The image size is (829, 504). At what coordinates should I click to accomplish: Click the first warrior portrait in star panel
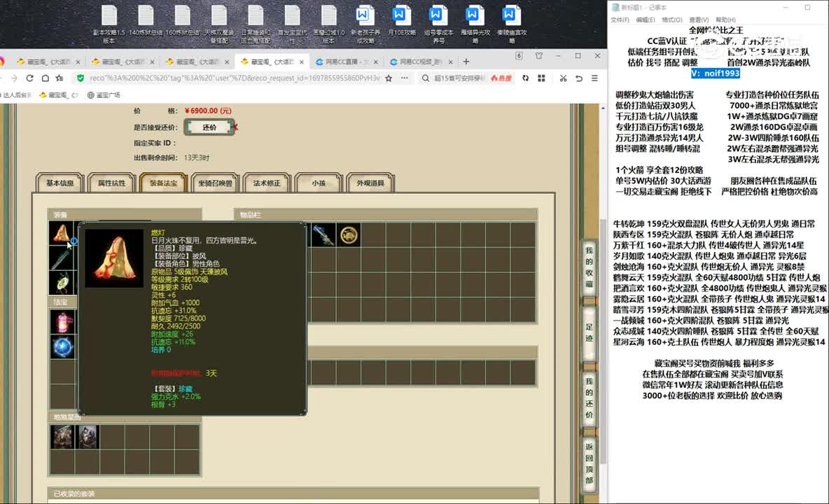click(x=62, y=437)
